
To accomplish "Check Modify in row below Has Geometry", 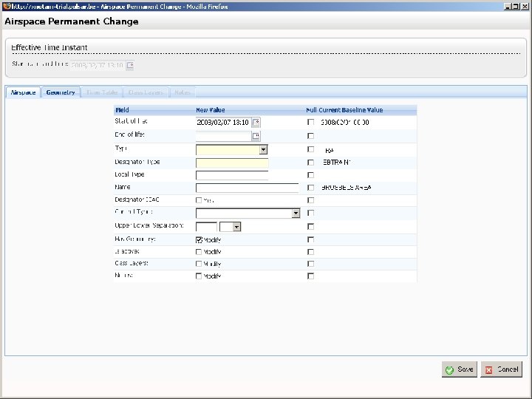I will [199, 252].
